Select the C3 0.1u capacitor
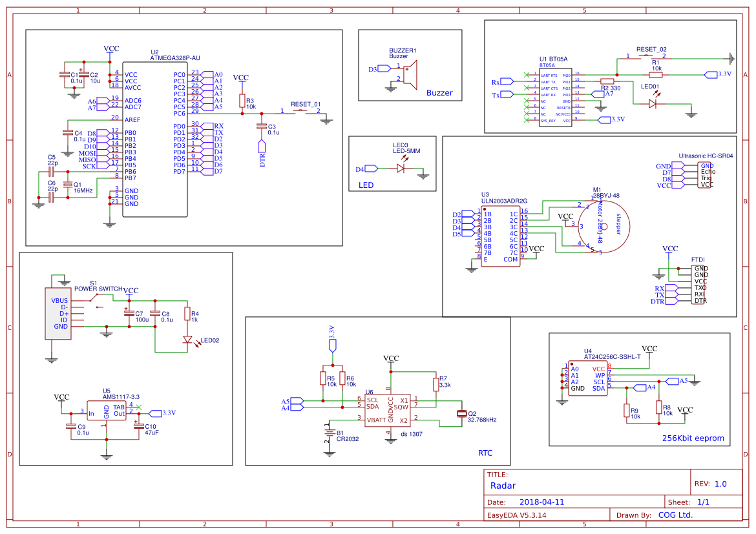This screenshot has width=756, height=534. [x=261, y=126]
